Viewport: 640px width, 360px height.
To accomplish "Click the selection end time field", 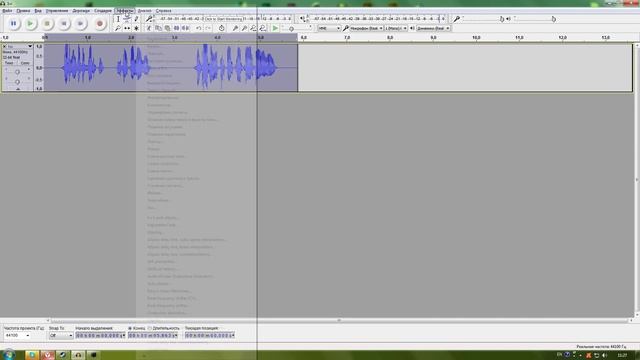I will click(152, 336).
